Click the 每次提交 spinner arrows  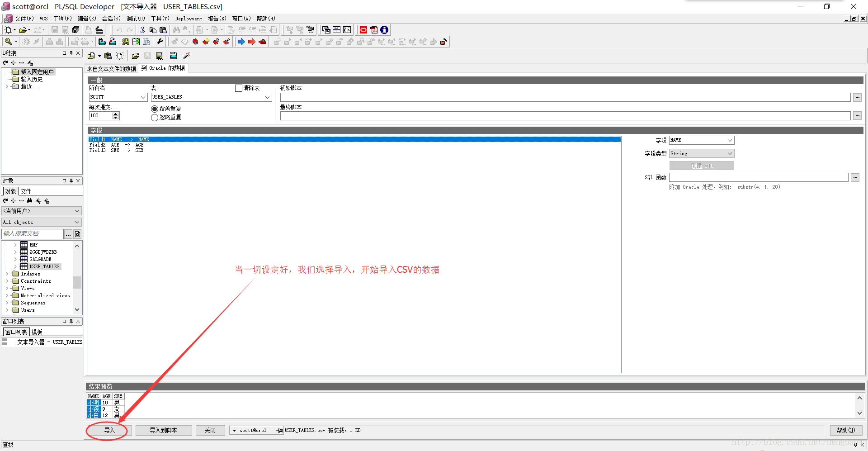[x=116, y=116]
